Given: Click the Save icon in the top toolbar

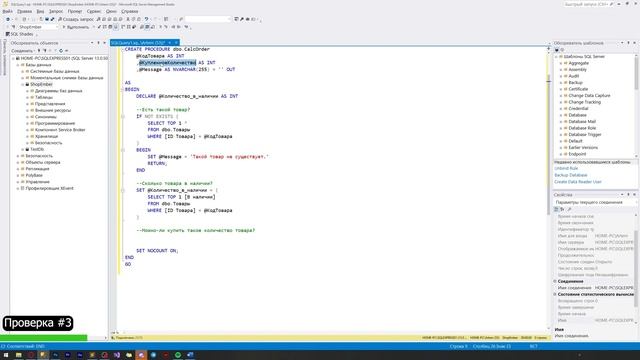Looking at the screenshot, I should point(47,19).
